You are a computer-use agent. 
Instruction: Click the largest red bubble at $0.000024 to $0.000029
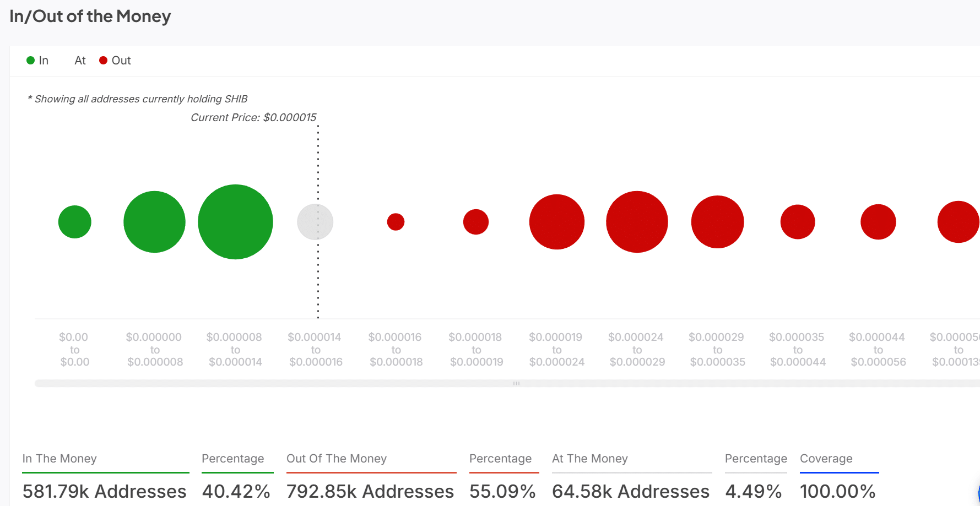tap(637, 222)
